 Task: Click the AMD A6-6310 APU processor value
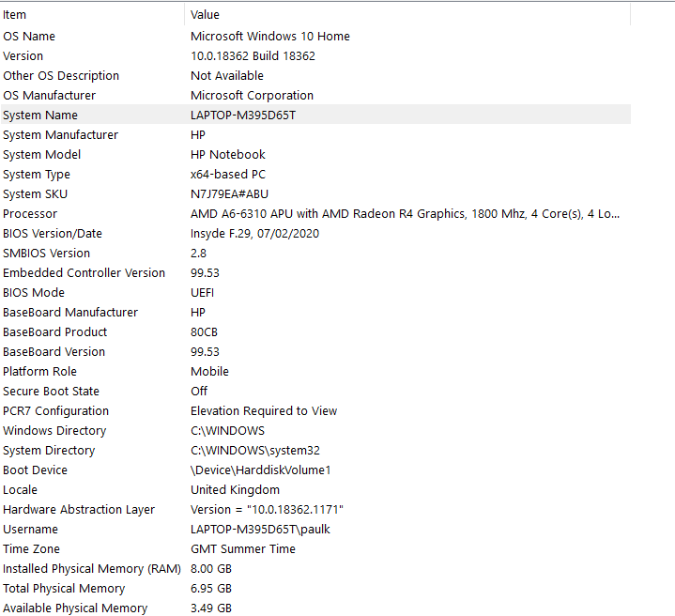point(405,213)
